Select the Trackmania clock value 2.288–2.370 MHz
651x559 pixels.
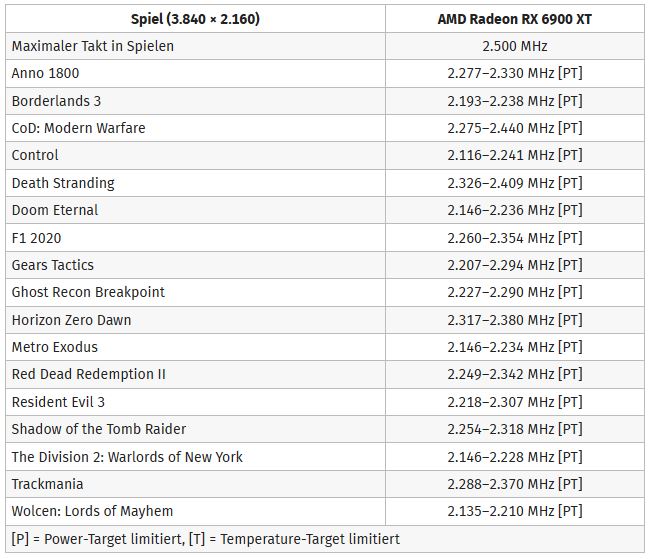pos(514,484)
